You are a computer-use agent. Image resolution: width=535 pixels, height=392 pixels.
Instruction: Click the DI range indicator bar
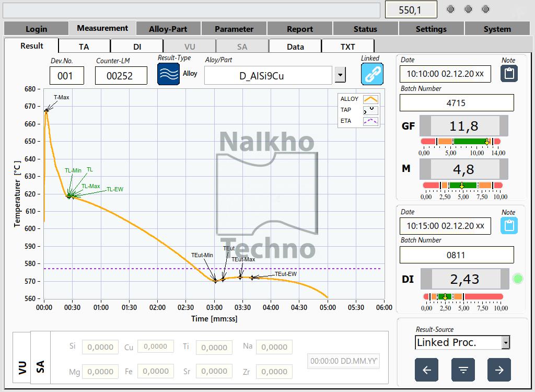point(463,296)
